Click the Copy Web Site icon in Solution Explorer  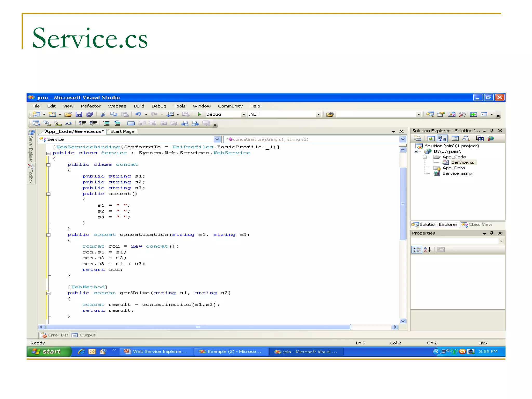[x=480, y=139]
